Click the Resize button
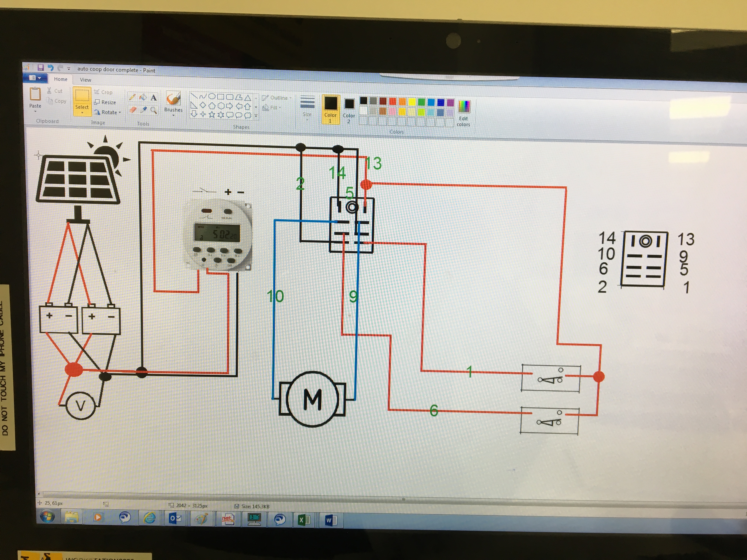This screenshot has height=560, width=747. (x=105, y=102)
